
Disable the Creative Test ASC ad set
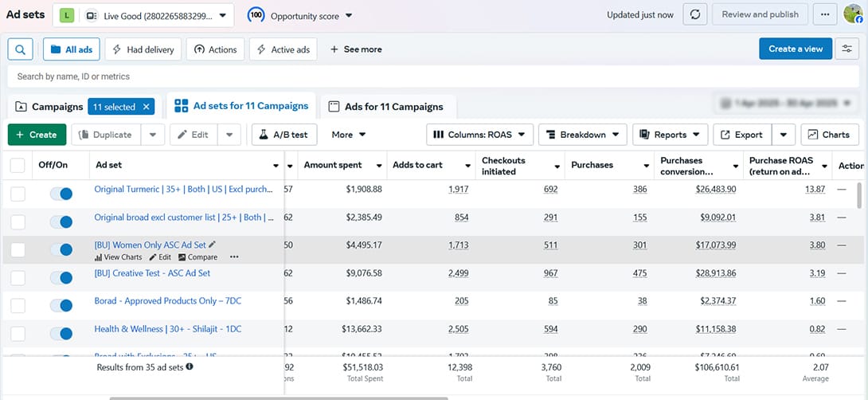(x=61, y=278)
